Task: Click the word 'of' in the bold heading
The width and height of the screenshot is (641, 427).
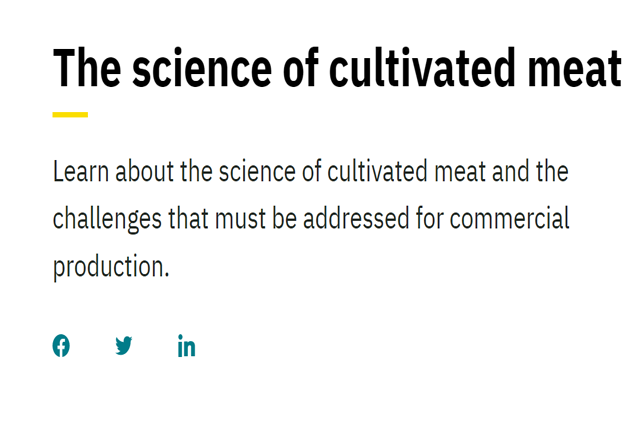Action: pyautogui.click(x=300, y=68)
